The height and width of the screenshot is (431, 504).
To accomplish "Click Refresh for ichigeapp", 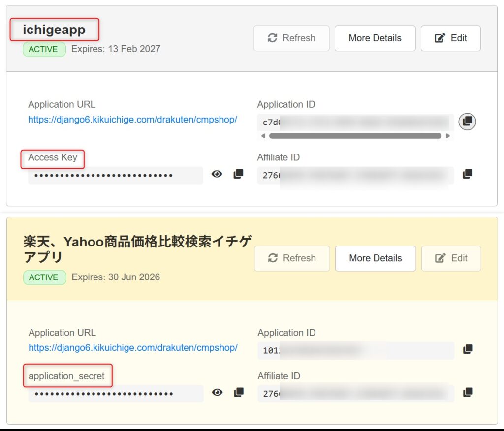I will (291, 38).
